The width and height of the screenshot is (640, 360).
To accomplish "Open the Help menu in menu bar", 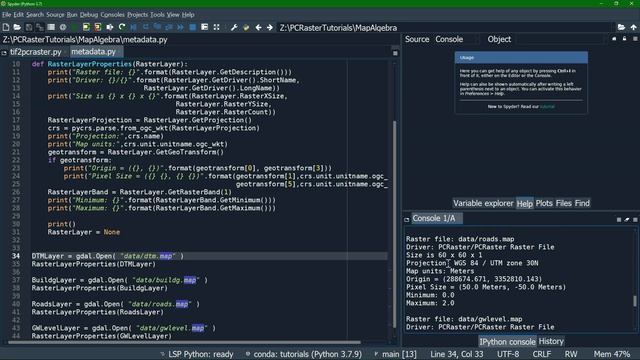I will [x=188, y=15].
